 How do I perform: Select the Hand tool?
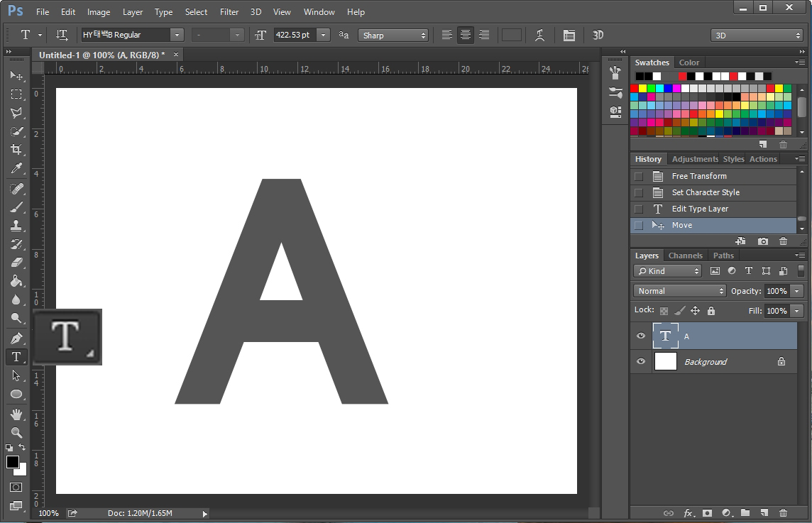pyautogui.click(x=16, y=414)
